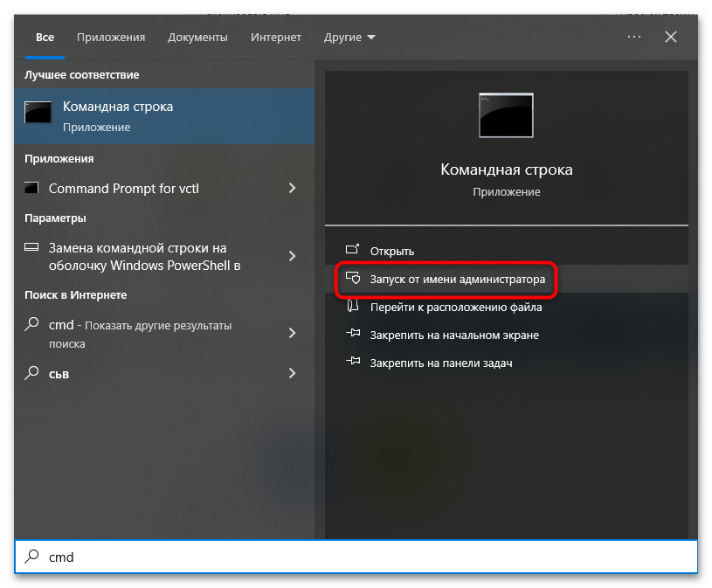
Task: Click the Параметры section heading
Action: [x=55, y=218]
